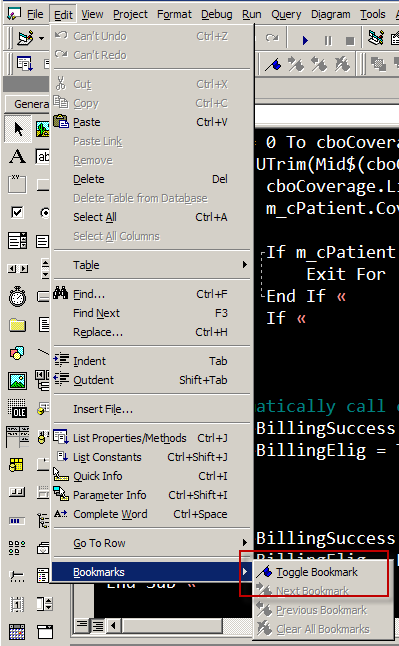Select the CheckBox control in toolbox
The height and width of the screenshot is (646, 399).
point(17,213)
